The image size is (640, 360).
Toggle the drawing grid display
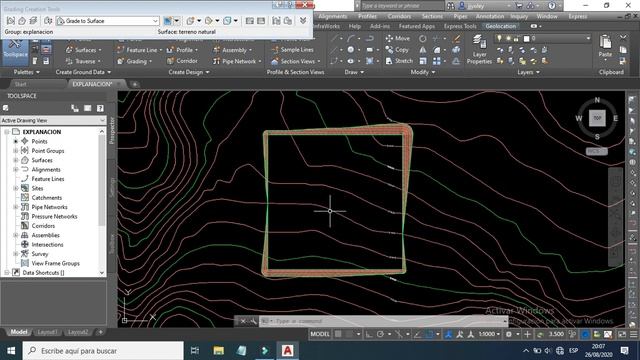338,334
